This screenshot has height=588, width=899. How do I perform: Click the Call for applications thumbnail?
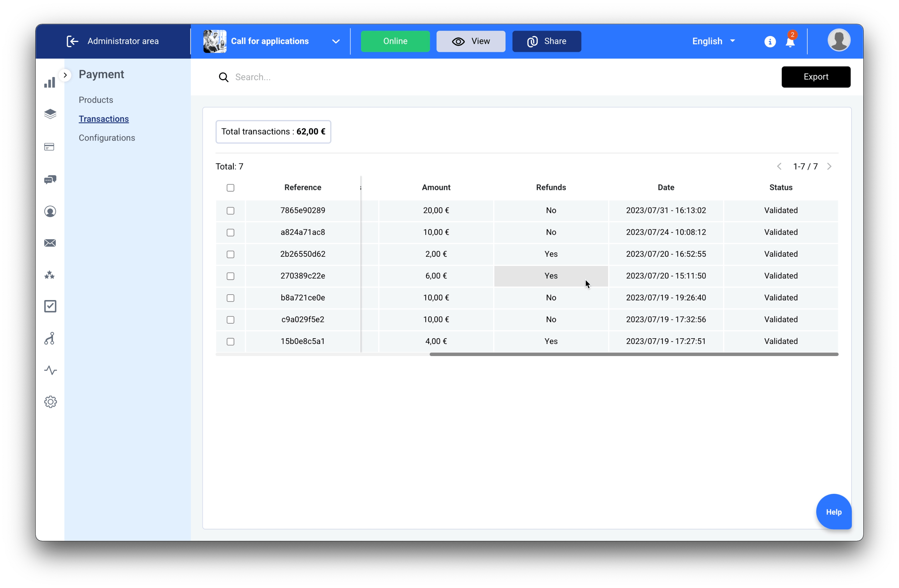[x=215, y=41]
